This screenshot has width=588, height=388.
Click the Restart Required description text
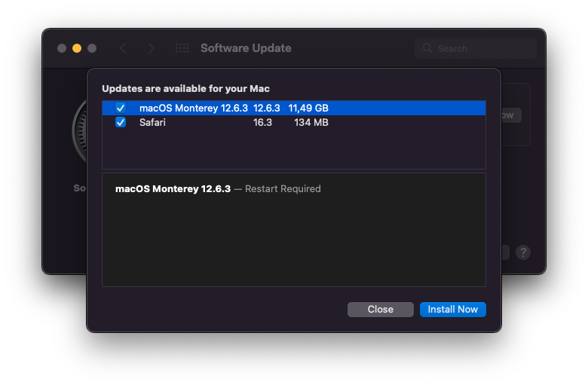[283, 189]
